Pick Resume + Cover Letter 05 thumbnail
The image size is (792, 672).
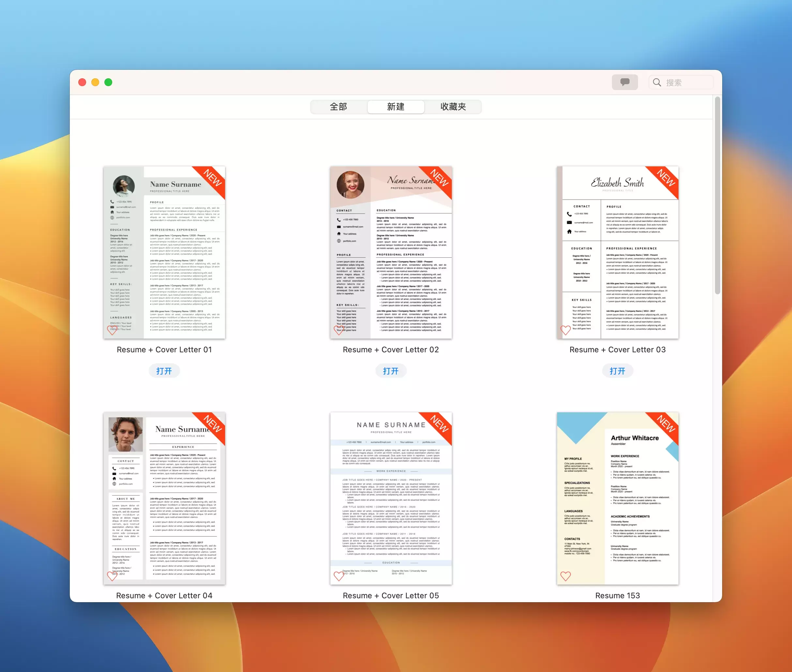[391, 498]
